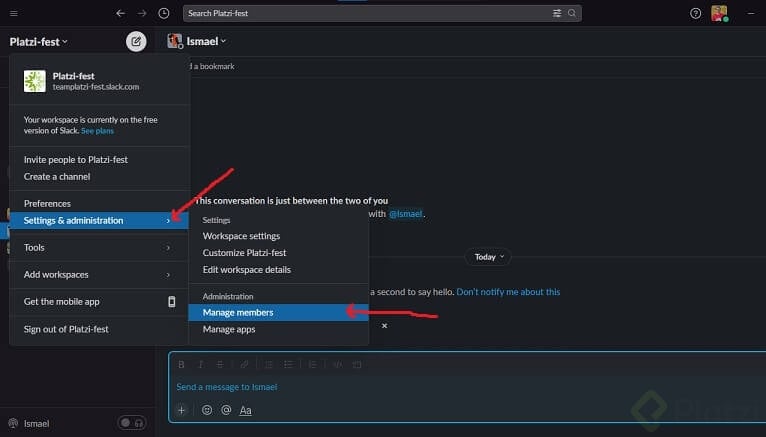Open the history clock icon
The image size is (766, 437).
tap(164, 13)
